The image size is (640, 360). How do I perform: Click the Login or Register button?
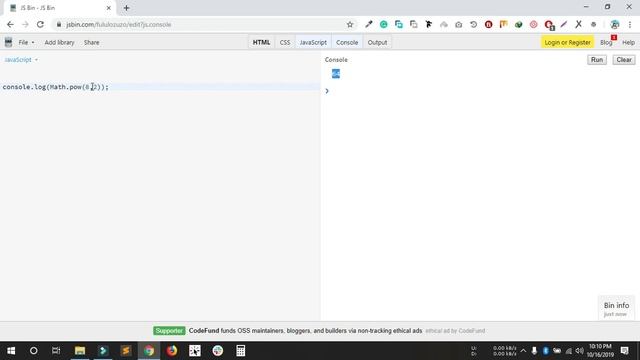[567, 42]
